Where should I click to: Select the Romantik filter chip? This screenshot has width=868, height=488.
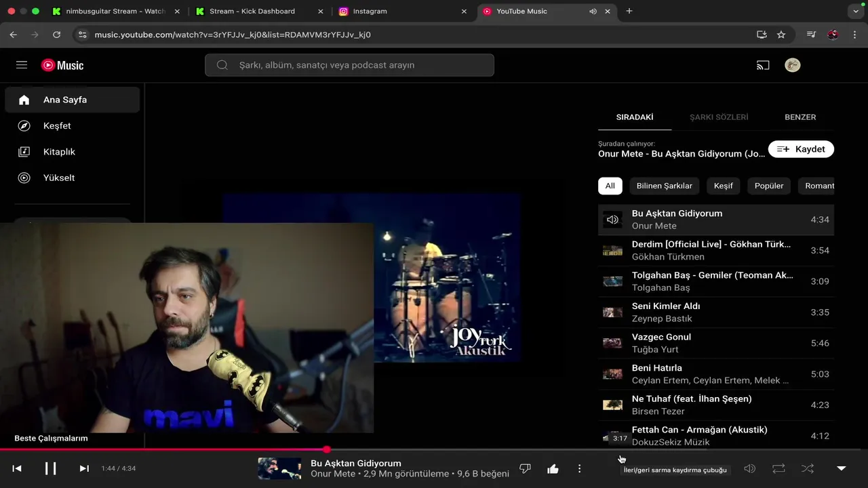pyautogui.click(x=816, y=186)
